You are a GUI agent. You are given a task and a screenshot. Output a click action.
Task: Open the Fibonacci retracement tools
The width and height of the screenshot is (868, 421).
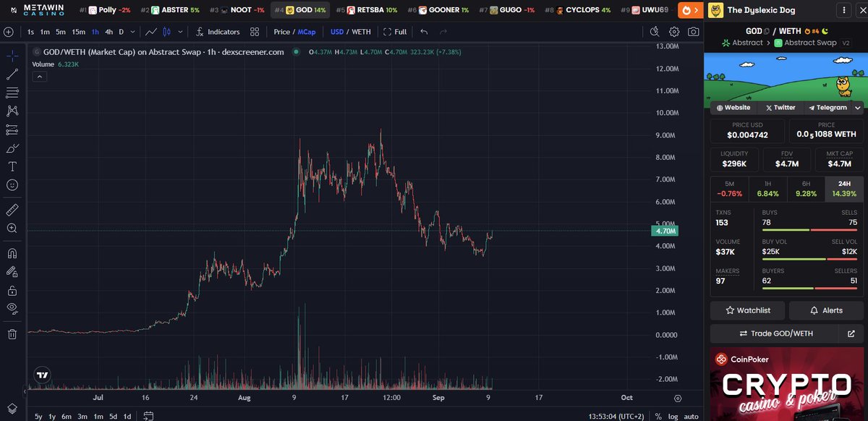click(x=12, y=93)
